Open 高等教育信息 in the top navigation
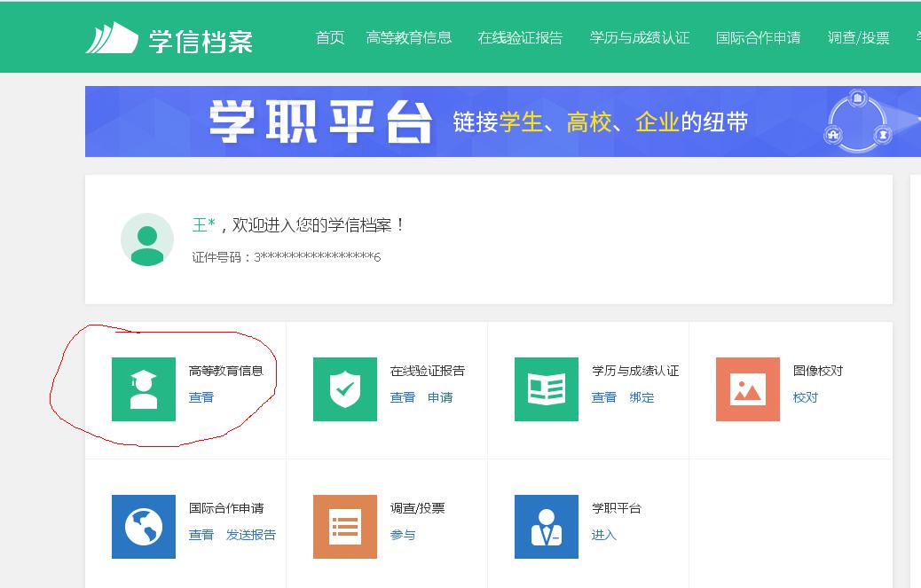The height and width of the screenshot is (588, 921). (409, 37)
